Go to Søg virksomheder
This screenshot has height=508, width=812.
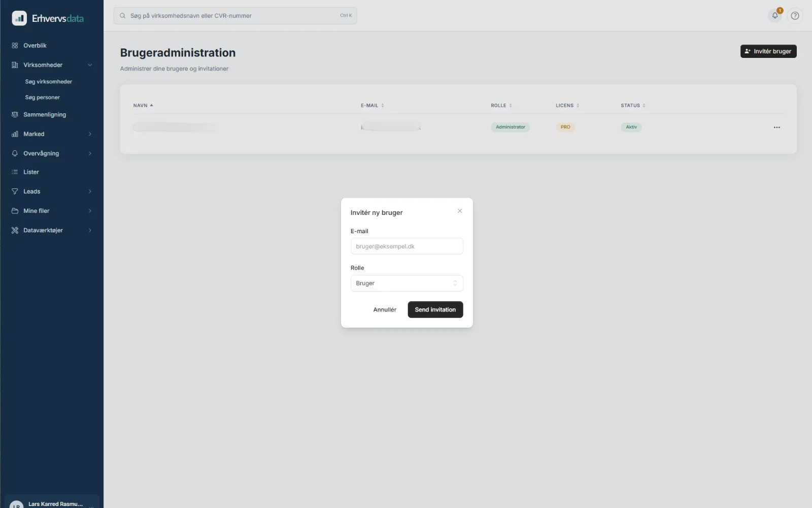[49, 82]
